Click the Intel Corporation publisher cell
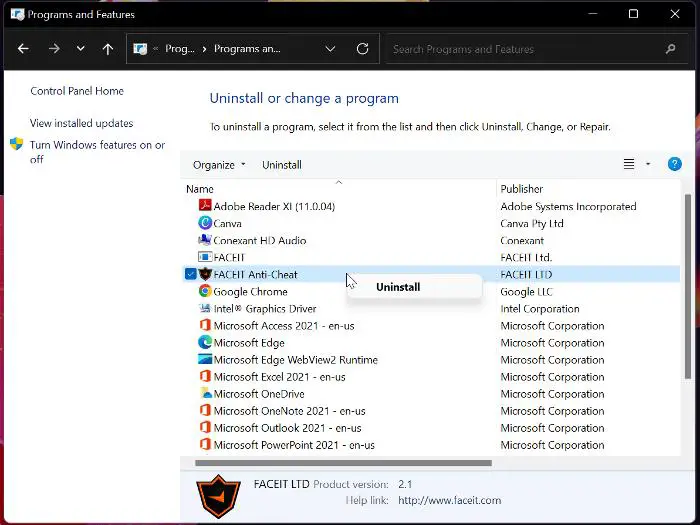Image resolution: width=700 pixels, height=525 pixels. pyautogui.click(x=540, y=308)
